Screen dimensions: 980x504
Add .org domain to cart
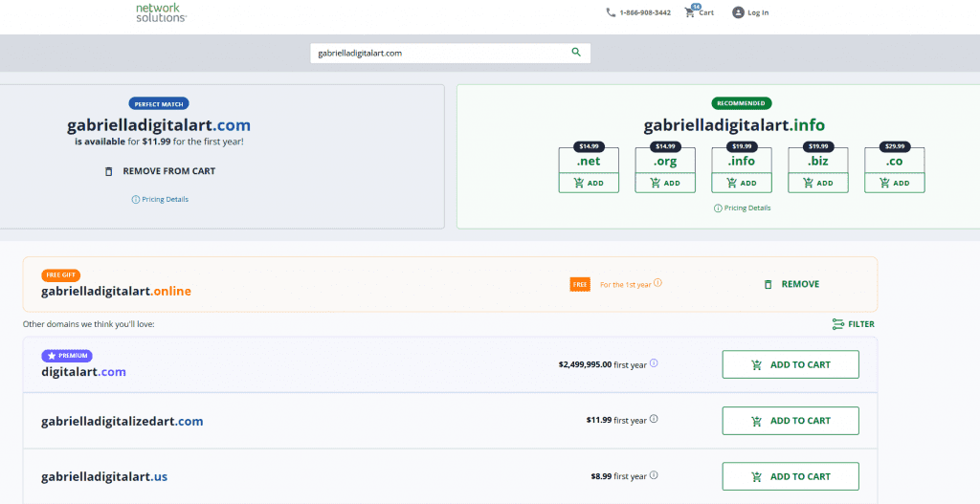(x=665, y=183)
